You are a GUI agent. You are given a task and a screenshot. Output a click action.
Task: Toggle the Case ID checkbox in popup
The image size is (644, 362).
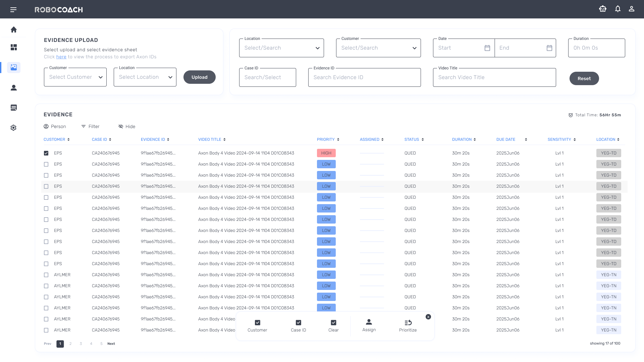point(298,322)
